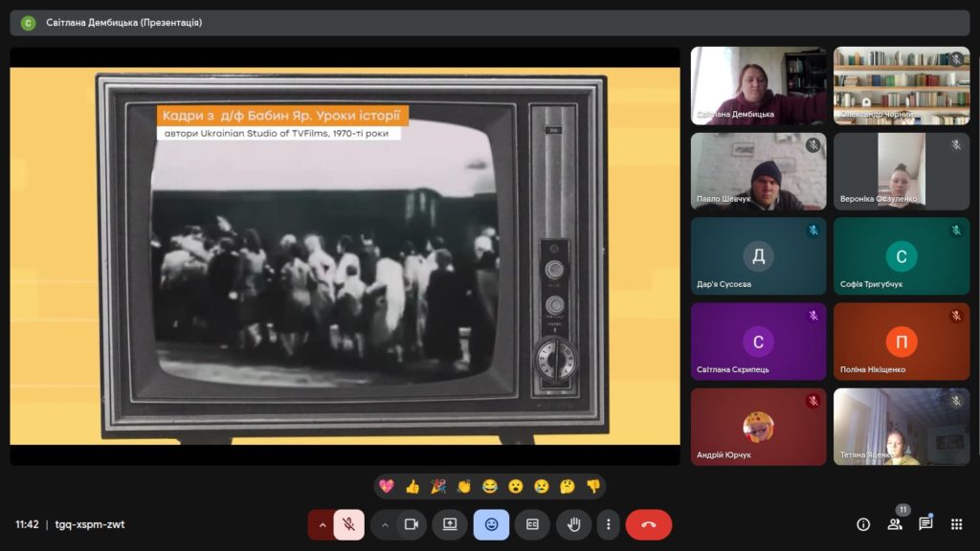Toggle the camera on or off
Screen dimensions: 980x551
412,524
